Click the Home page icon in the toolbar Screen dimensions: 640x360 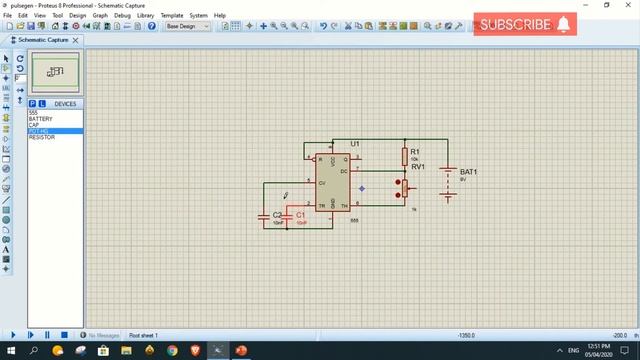point(55,26)
